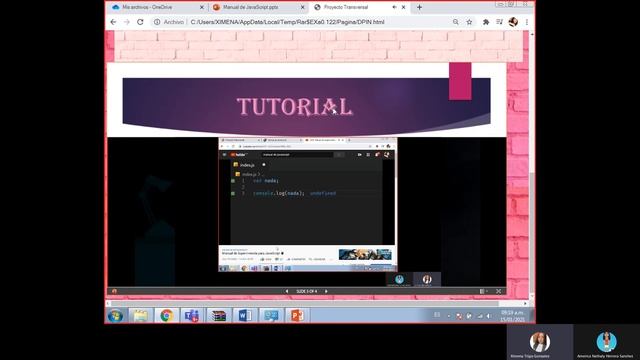Bookmark this page with the star
Screen dimensions: 640x360
click(x=469, y=22)
